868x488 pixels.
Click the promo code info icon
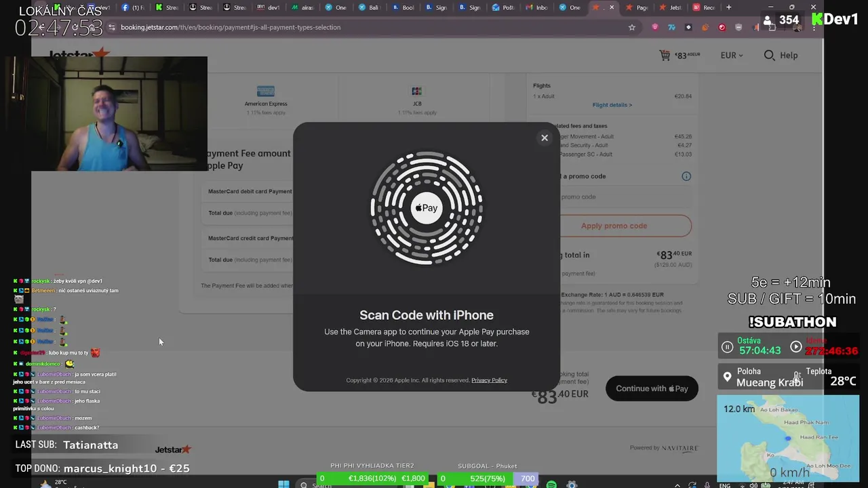(x=686, y=176)
